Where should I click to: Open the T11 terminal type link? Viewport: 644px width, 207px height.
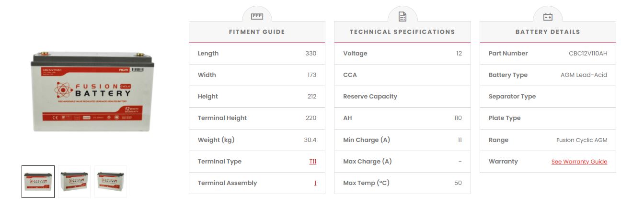coord(312,162)
